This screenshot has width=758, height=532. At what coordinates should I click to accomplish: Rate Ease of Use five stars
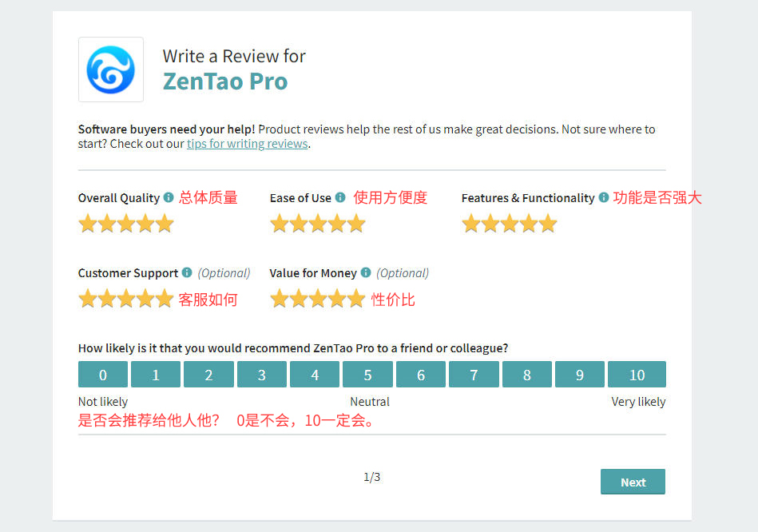point(356,224)
